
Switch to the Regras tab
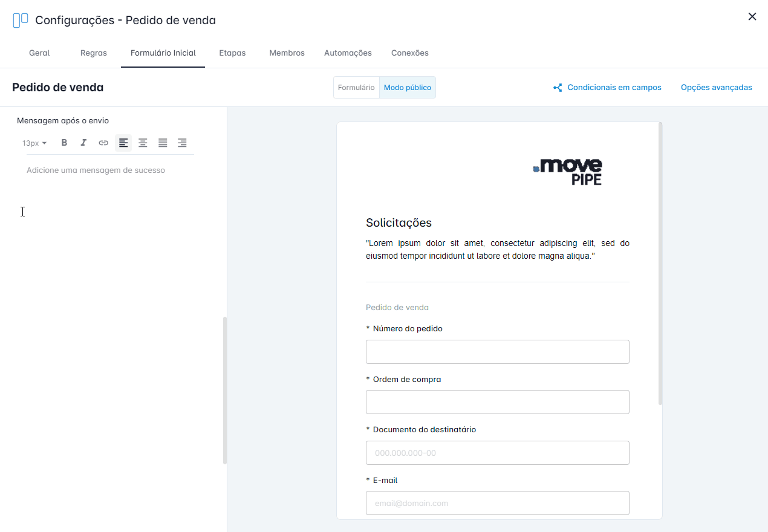click(x=94, y=53)
